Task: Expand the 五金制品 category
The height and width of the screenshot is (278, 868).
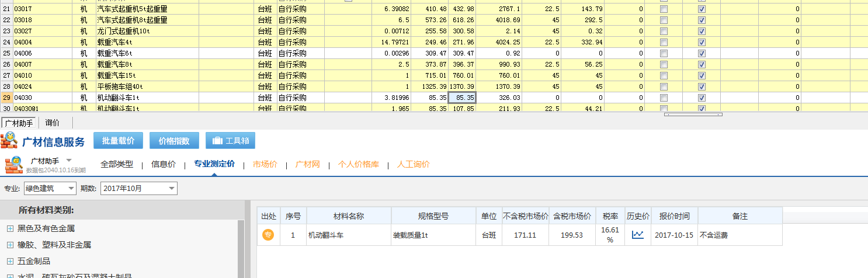Action: click(10, 261)
